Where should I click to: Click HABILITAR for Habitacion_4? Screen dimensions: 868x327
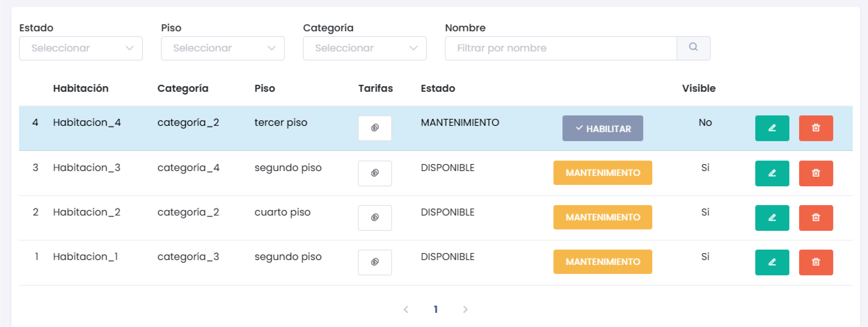pos(602,128)
